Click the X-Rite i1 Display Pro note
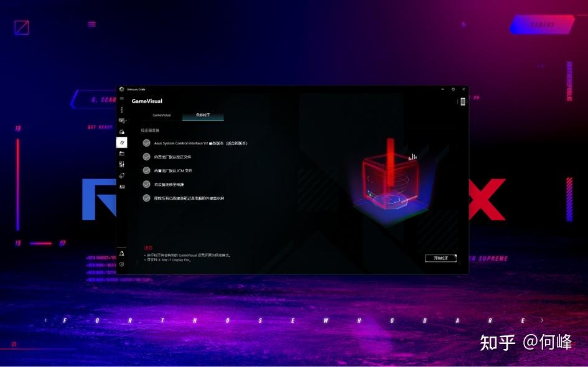This screenshot has width=588, height=367. tap(169, 260)
